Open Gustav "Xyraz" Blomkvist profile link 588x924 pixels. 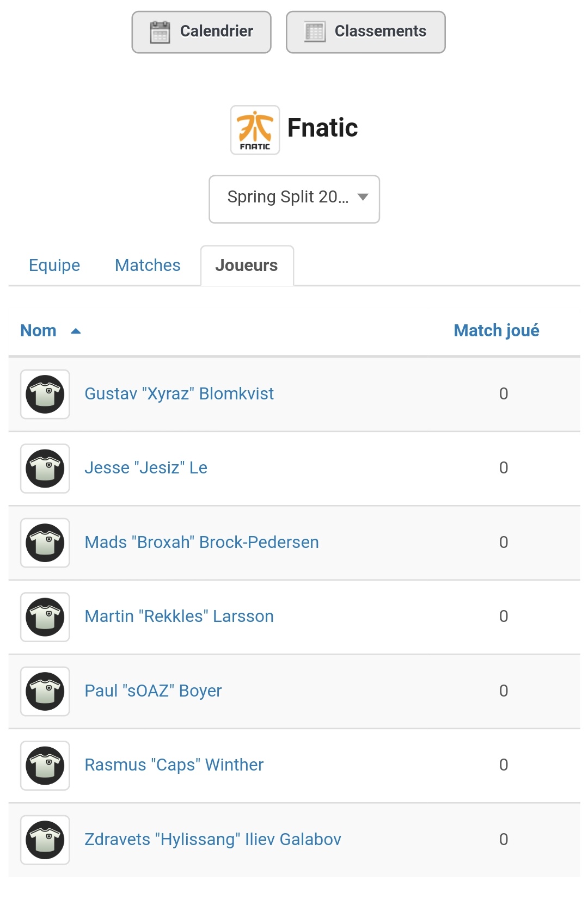click(179, 393)
